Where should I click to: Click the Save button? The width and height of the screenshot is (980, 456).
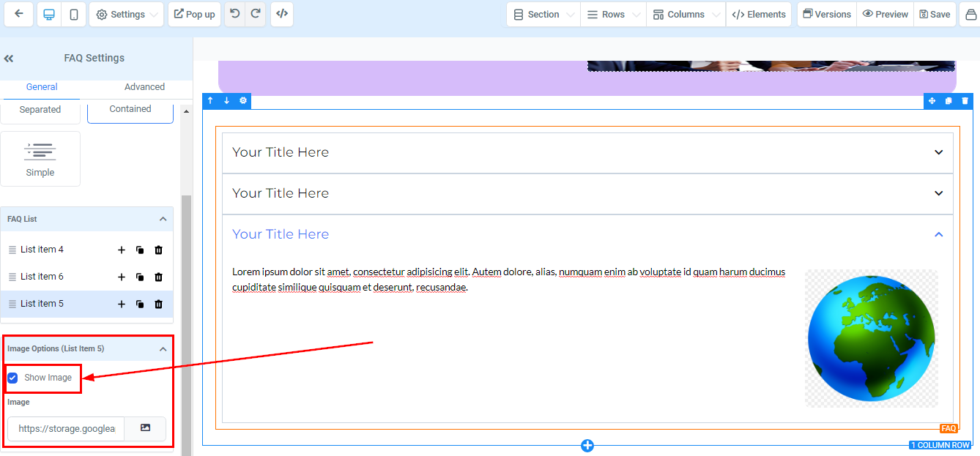pos(935,14)
